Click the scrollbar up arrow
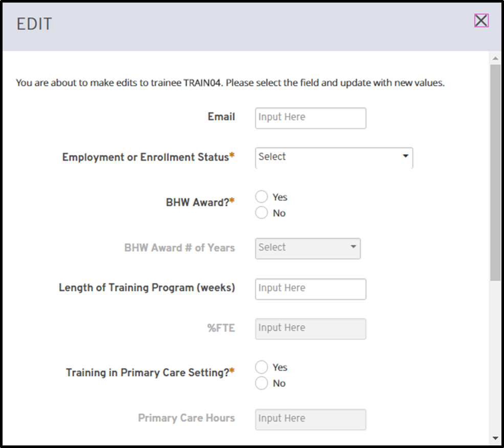The width and height of the screenshot is (504, 448). (x=495, y=58)
